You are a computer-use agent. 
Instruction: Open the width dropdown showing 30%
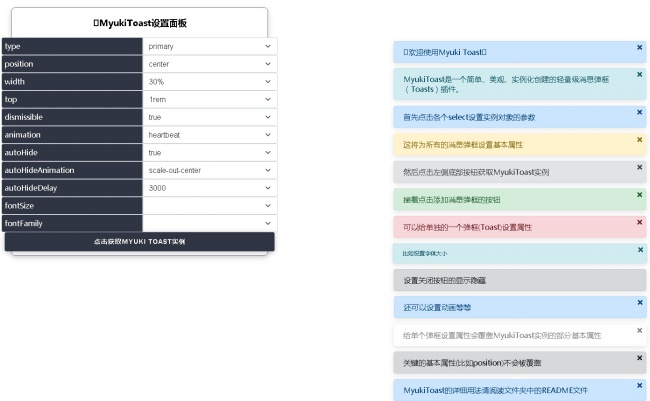(209, 82)
